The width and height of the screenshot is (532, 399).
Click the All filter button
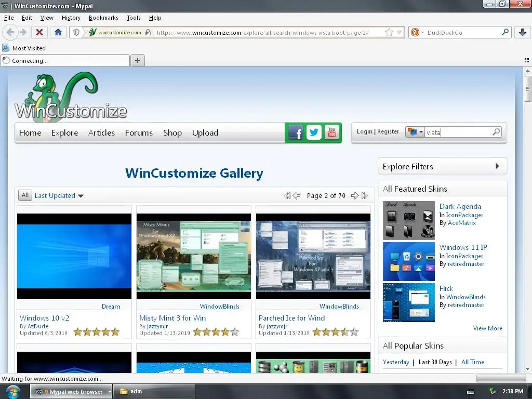(25, 195)
